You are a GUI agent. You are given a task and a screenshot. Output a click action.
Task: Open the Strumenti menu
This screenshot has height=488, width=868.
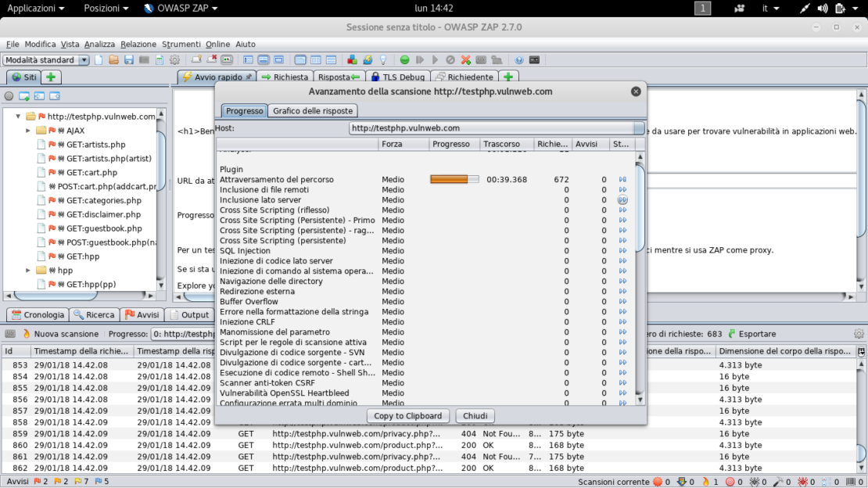click(181, 45)
